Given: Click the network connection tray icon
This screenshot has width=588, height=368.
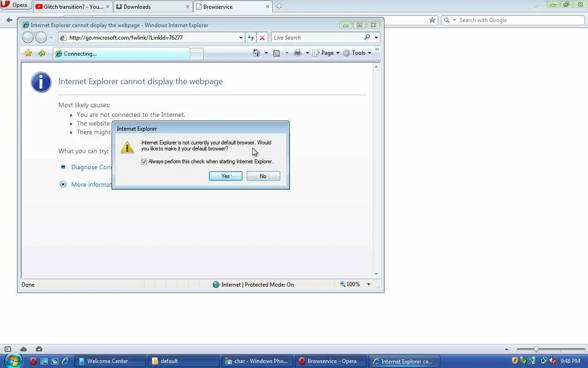Looking at the screenshot, I should point(543,361).
